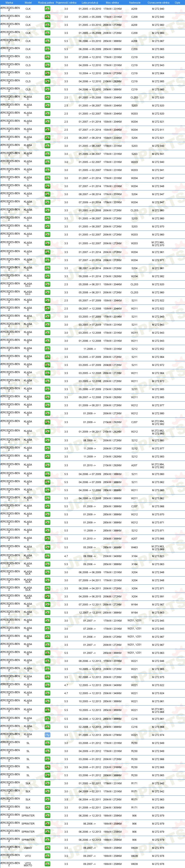Click fuel icon in CLS 10.2004 -> 12.2010 row

click(x=47, y=74)
